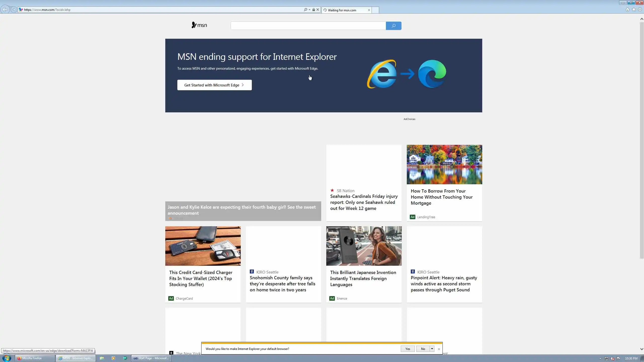Open the Tools gear icon
The height and width of the screenshot is (362, 644).
tap(640, 10)
